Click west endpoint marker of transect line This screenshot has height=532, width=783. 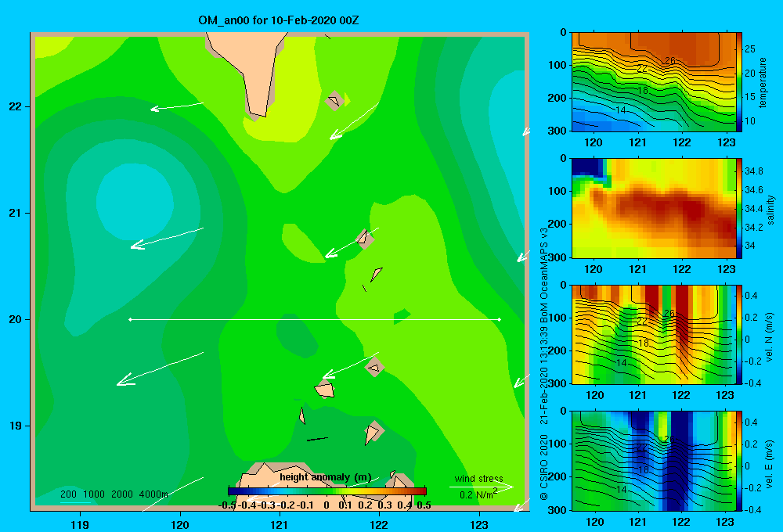pyautogui.click(x=130, y=319)
